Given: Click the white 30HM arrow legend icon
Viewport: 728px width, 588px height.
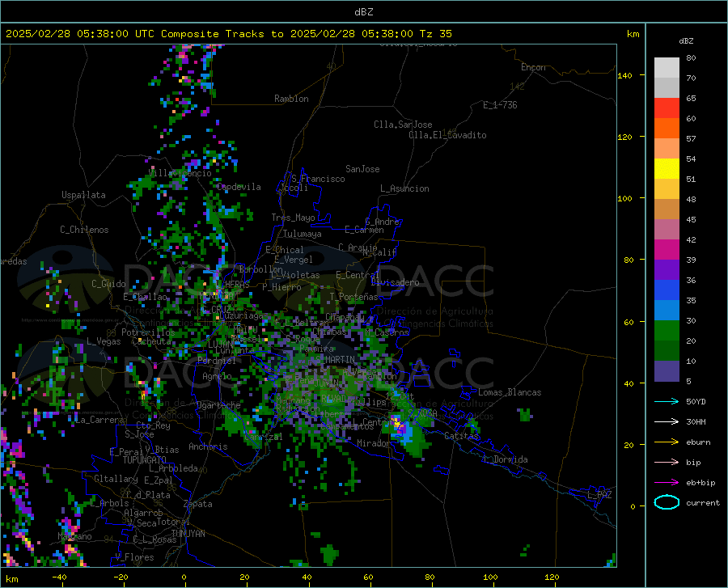Looking at the screenshot, I should pyautogui.click(x=667, y=422).
